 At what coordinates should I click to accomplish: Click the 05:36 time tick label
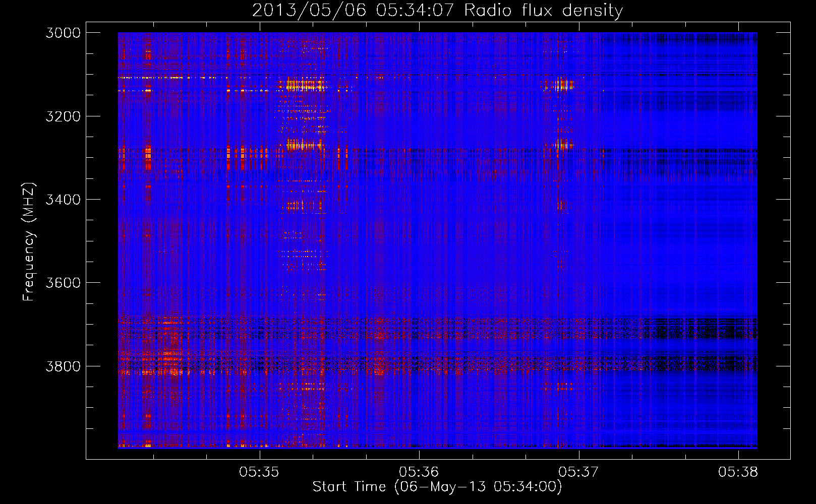tap(419, 472)
